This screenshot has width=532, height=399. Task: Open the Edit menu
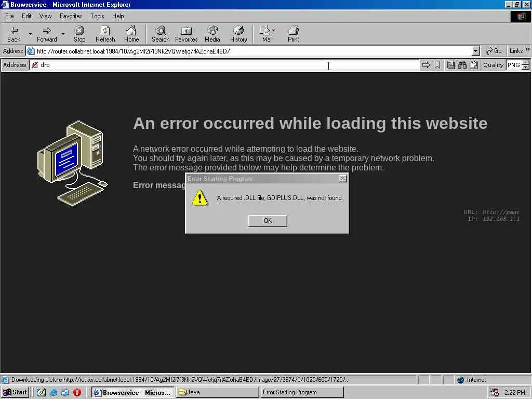tap(26, 16)
